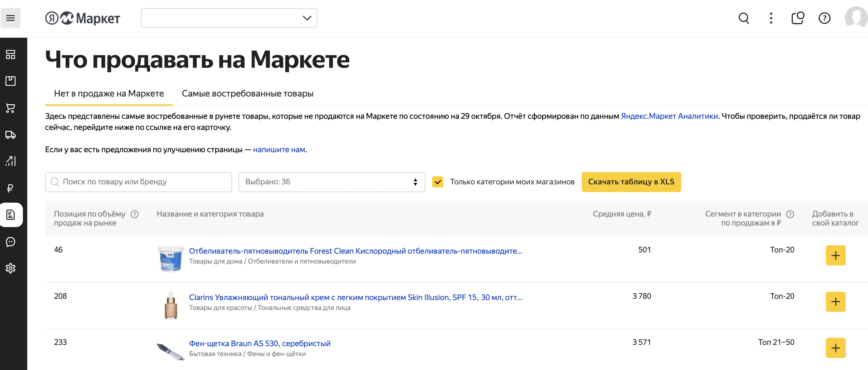Viewport: 868px width, 370px height.
Task: Uncheck 'Только категории моих магазинов' checkbox
Action: (438, 182)
